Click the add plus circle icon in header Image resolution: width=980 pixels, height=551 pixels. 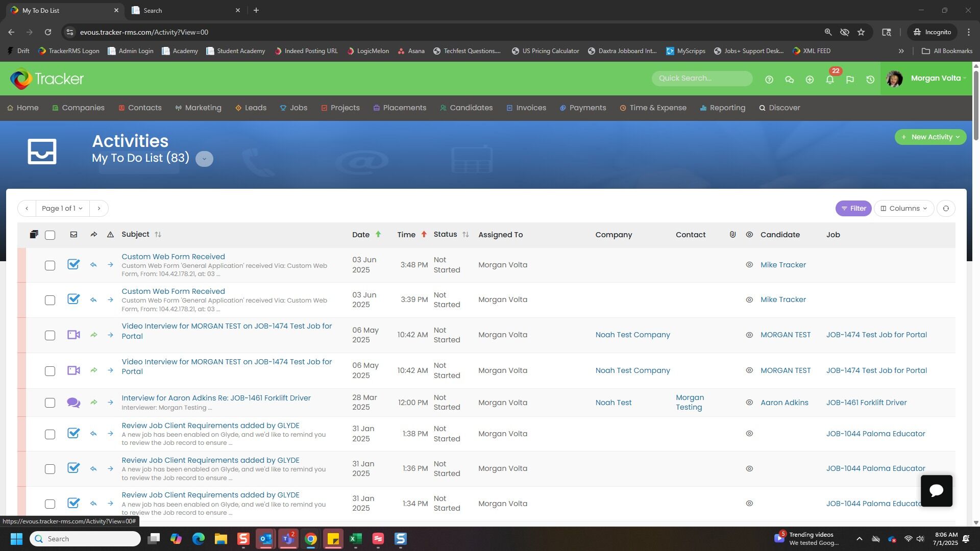point(810,80)
